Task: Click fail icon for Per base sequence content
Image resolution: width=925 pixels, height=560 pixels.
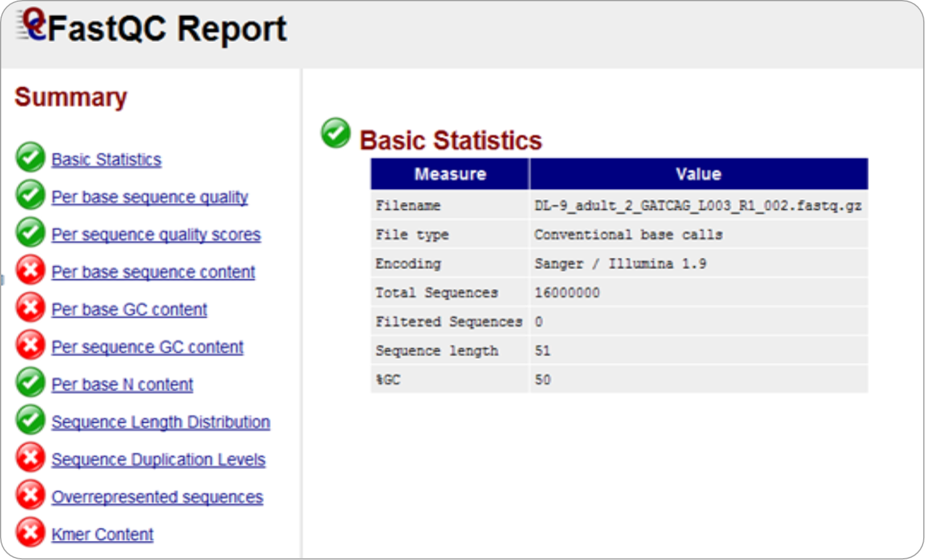Action: coord(31,270)
